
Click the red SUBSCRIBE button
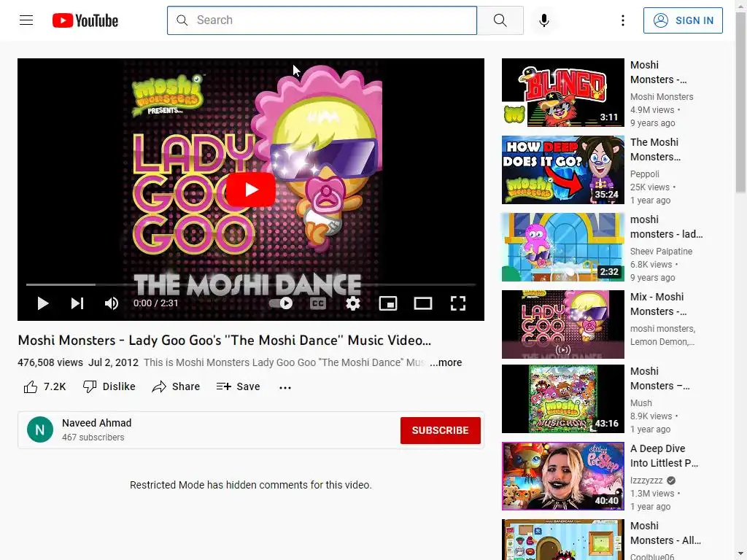coord(440,430)
